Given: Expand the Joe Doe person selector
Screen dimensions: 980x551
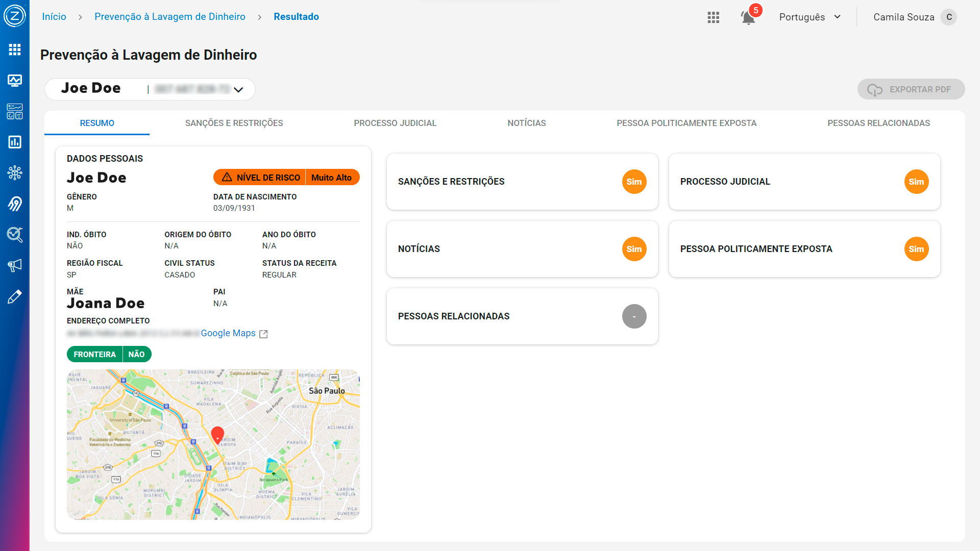Looking at the screenshot, I should pos(150,89).
